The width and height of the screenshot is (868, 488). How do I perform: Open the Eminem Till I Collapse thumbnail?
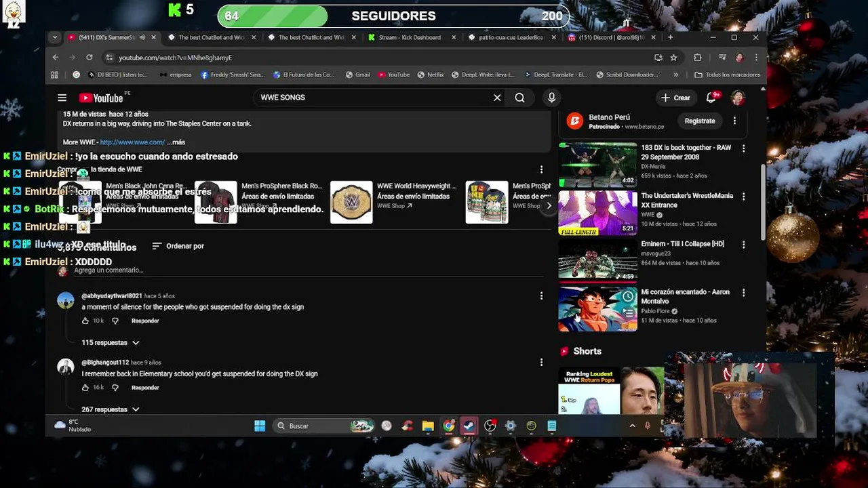[x=597, y=260]
